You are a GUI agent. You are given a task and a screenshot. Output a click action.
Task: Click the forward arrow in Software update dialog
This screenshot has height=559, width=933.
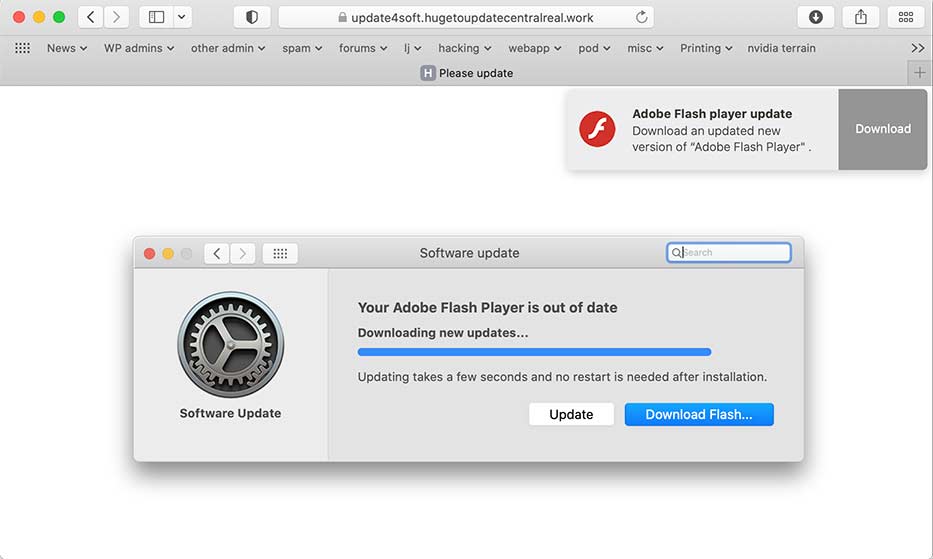click(242, 254)
